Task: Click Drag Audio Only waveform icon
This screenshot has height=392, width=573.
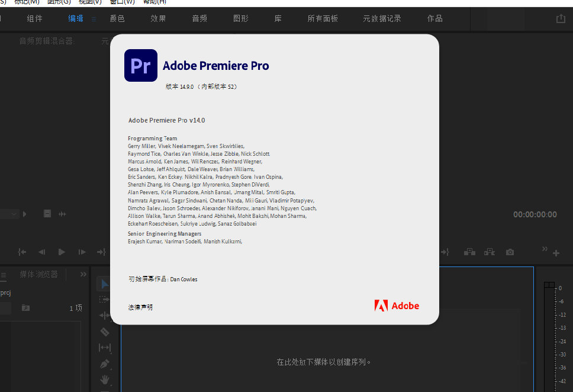Action: tap(63, 214)
